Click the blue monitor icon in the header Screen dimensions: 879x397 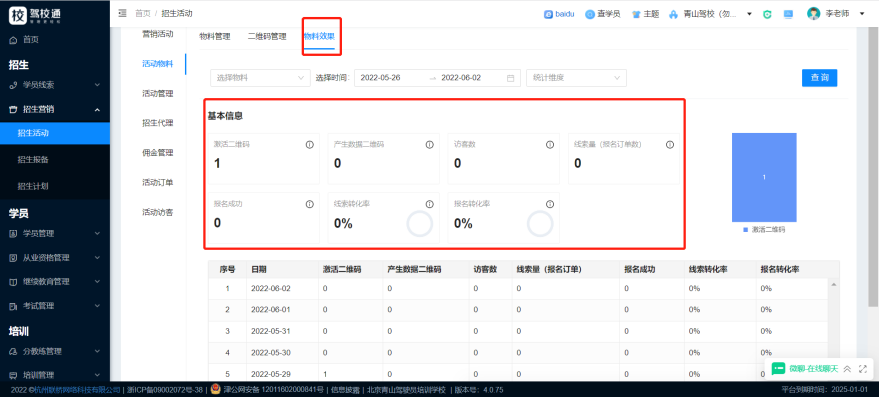(x=788, y=14)
